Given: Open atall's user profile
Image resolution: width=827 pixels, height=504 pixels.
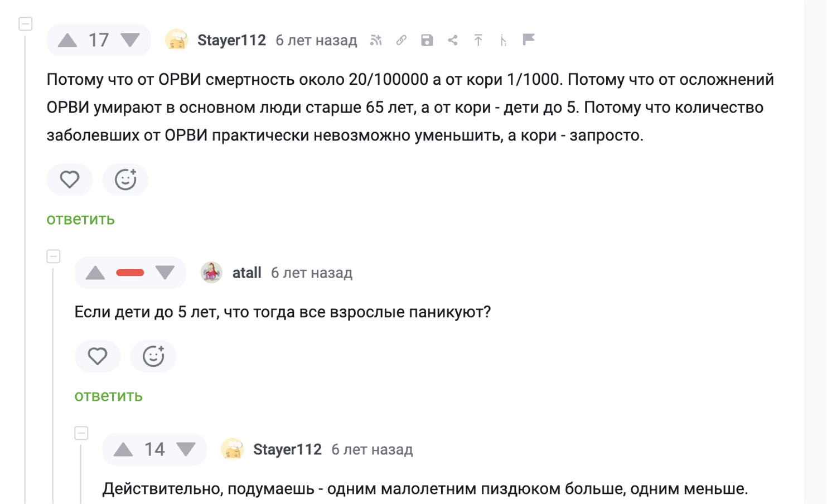Looking at the screenshot, I should point(246,273).
